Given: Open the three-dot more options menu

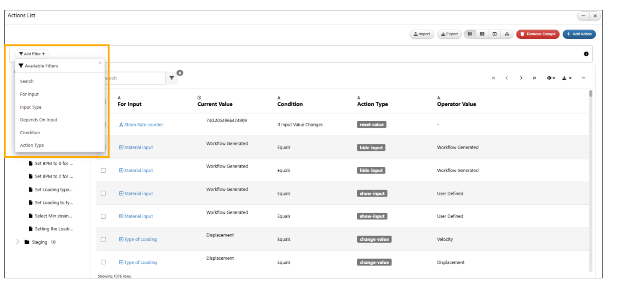Looking at the screenshot, I should pyautogui.click(x=583, y=78).
